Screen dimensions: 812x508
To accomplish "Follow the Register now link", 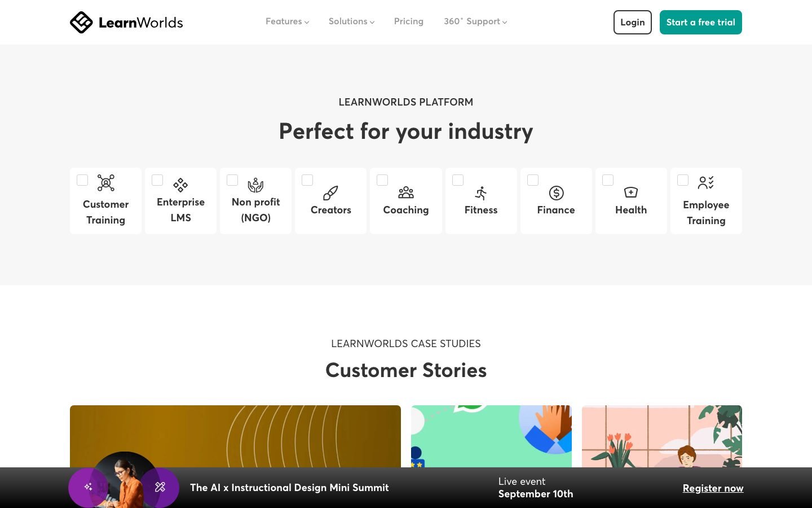I will [713, 488].
